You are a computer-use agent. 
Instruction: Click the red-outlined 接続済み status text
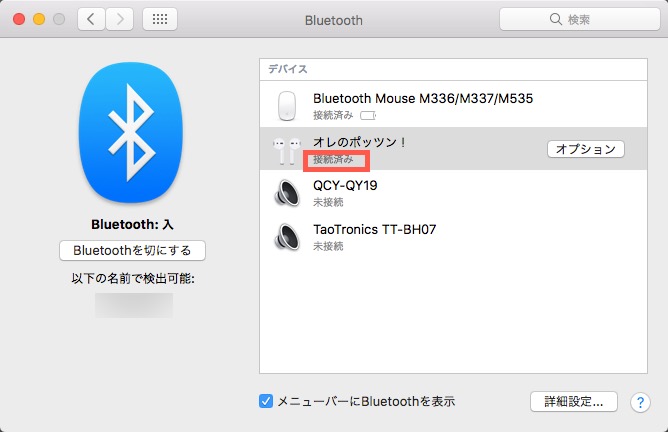338,160
